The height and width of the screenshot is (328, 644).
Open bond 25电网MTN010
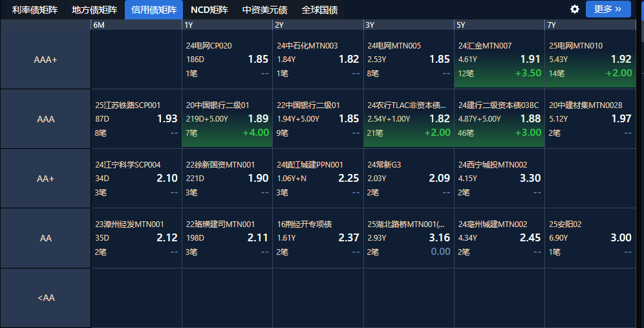pyautogui.click(x=576, y=46)
